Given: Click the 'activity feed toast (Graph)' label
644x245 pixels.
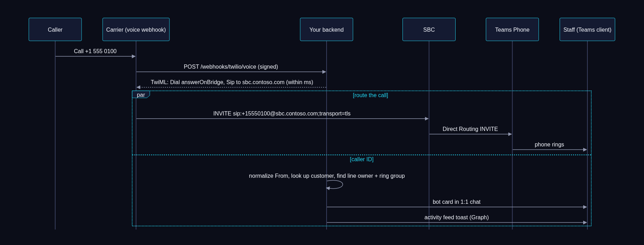Looking at the screenshot, I should 457,218.
